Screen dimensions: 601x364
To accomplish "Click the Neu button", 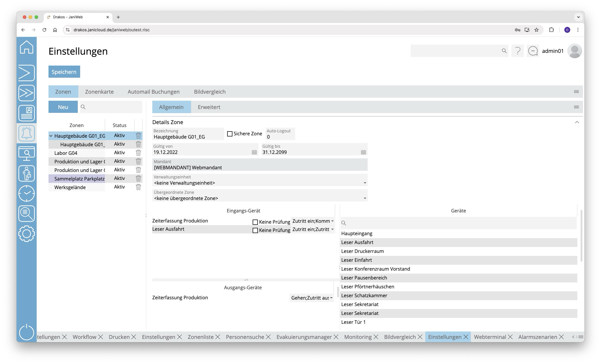I will tap(63, 107).
